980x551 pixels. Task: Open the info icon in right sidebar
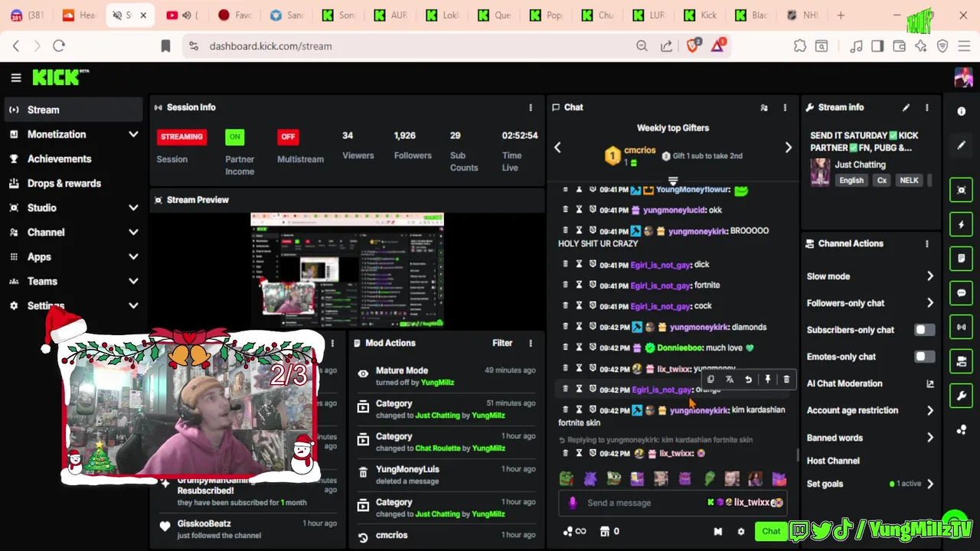[962, 111]
